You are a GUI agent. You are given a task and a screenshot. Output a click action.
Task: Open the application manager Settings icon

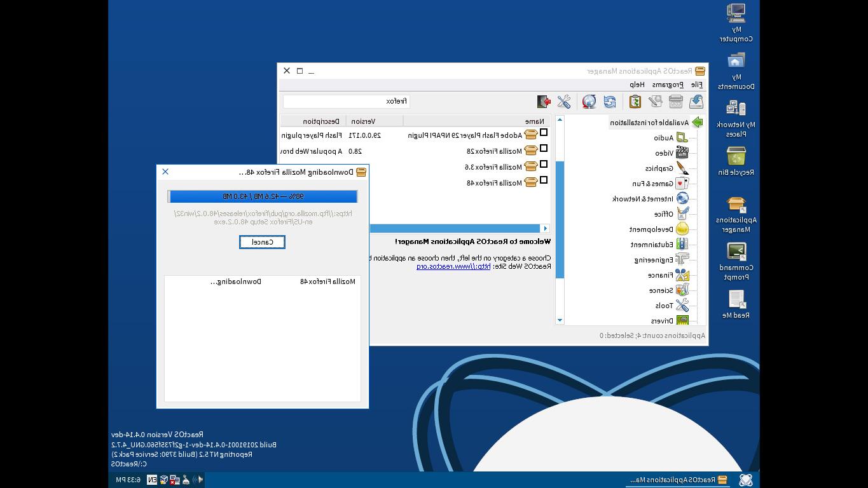pyautogui.click(x=563, y=101)
